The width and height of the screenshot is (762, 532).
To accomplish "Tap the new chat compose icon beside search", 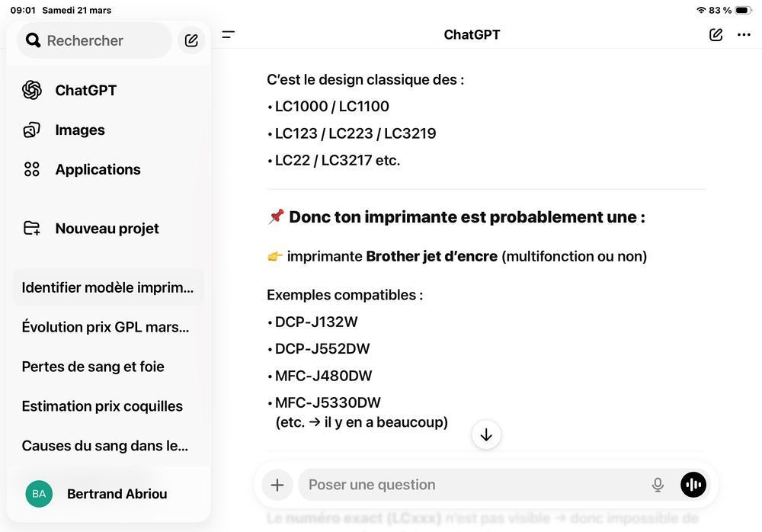I will pos(191,40).
